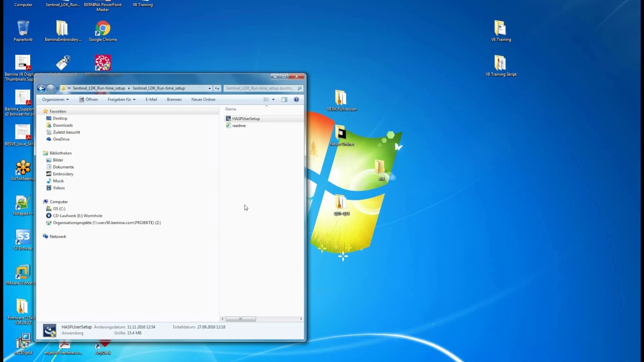
Task: Click the Sentinel_LDK_Run-time_setup breadcrumb parent folder
Action: pos(99,88)
